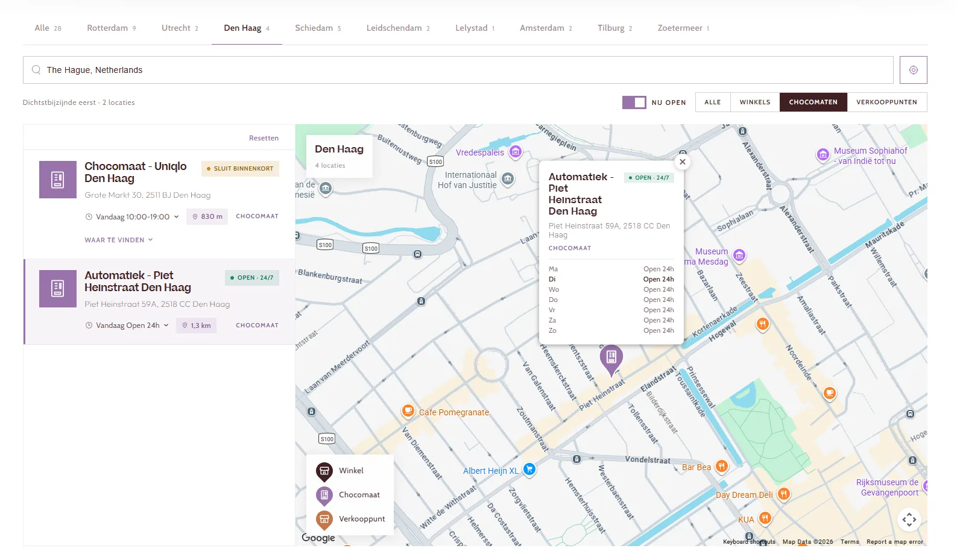Open the Chocomaat Uniqlo Den Haag title
957x560 pixels.
[x=136, y=172]
